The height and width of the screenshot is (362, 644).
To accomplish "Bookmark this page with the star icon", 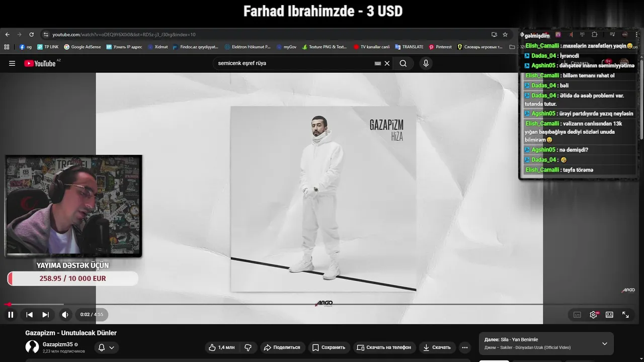I will pyautogui.click(x=505, y=34).
